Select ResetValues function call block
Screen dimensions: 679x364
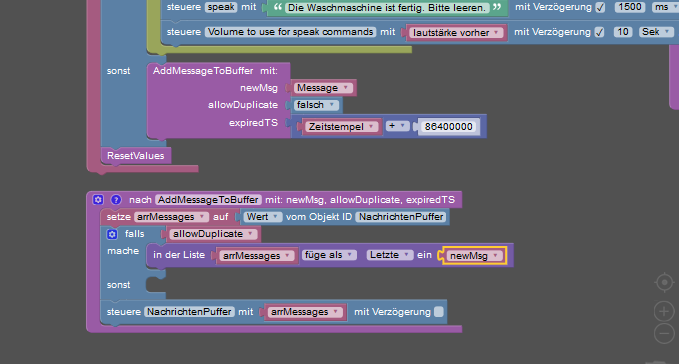tap(136, 156)
